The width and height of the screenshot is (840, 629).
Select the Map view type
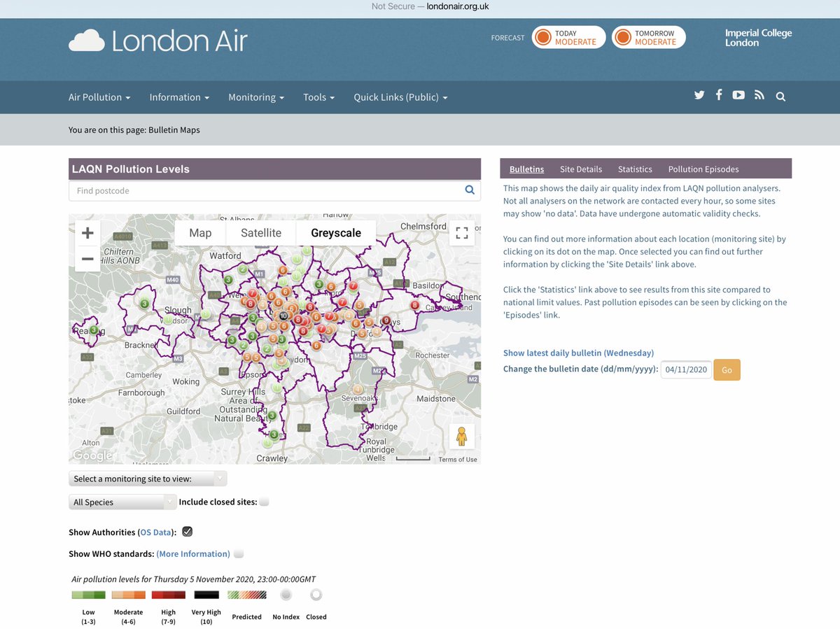pos(200,233)
